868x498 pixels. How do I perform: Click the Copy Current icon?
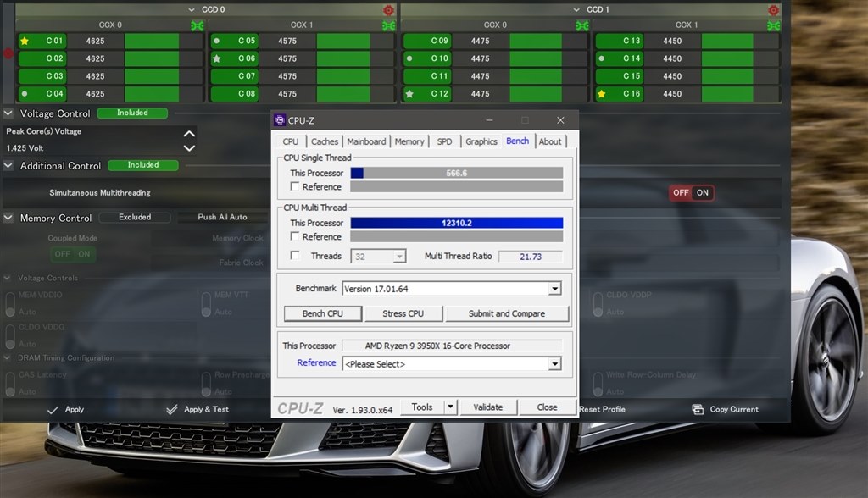[x=698, y=409]
